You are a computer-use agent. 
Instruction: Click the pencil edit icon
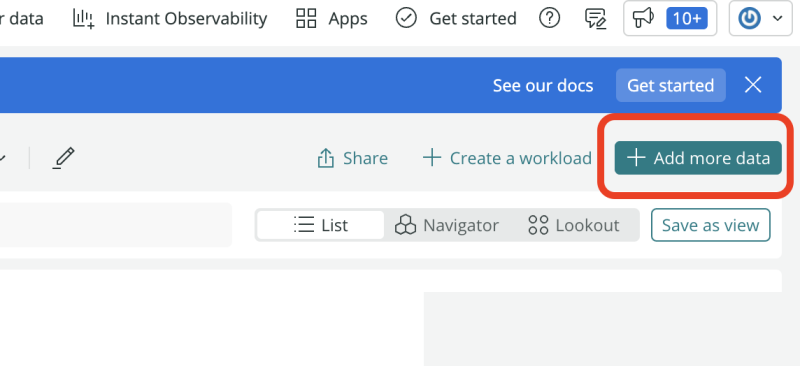pos(64,158)
